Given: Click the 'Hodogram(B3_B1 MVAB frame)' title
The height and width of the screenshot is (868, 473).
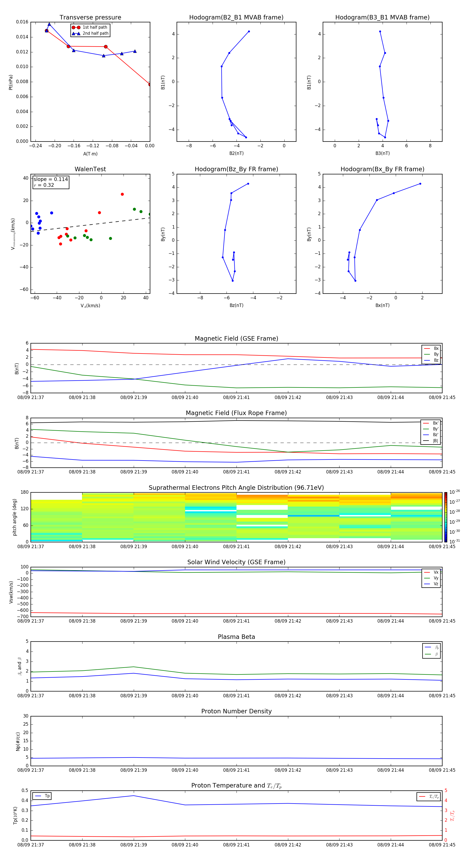Looking at the screenshot, I should (x=382, y=17).
